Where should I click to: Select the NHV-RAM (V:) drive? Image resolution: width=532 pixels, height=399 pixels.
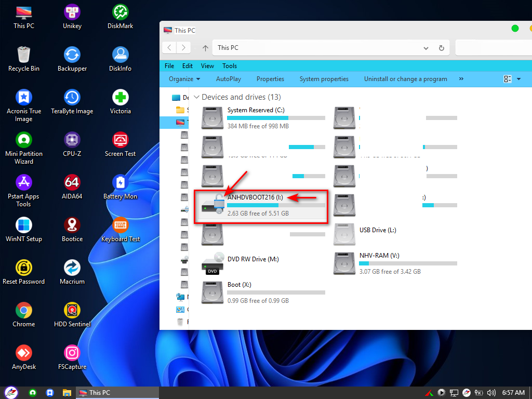point(395,263)
